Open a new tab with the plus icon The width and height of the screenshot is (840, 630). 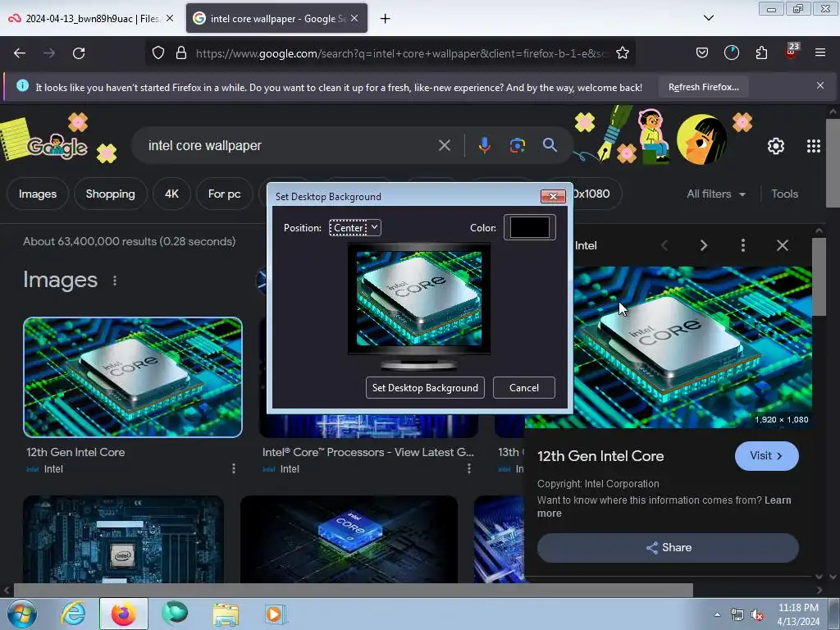coord(385,19)
